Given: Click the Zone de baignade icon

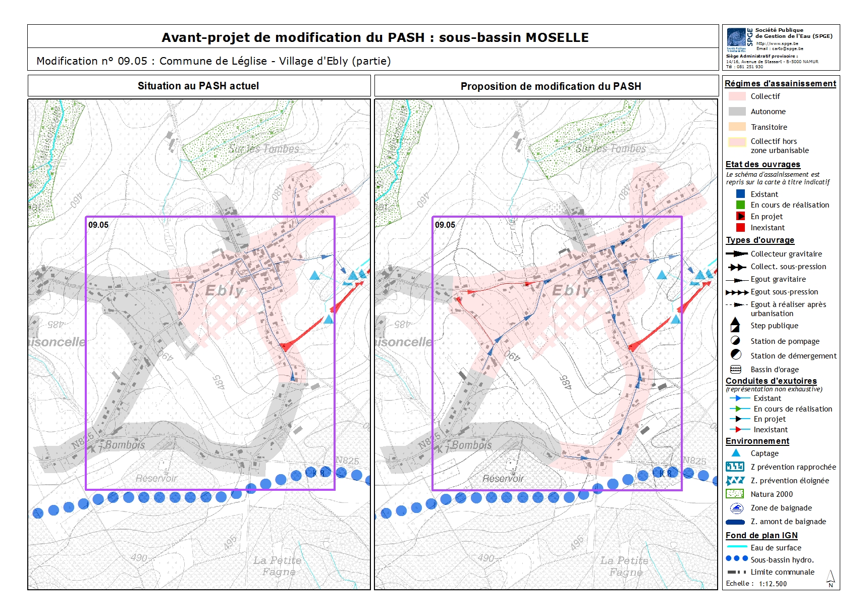Looking at the screenshot, I should coord(736,508).
